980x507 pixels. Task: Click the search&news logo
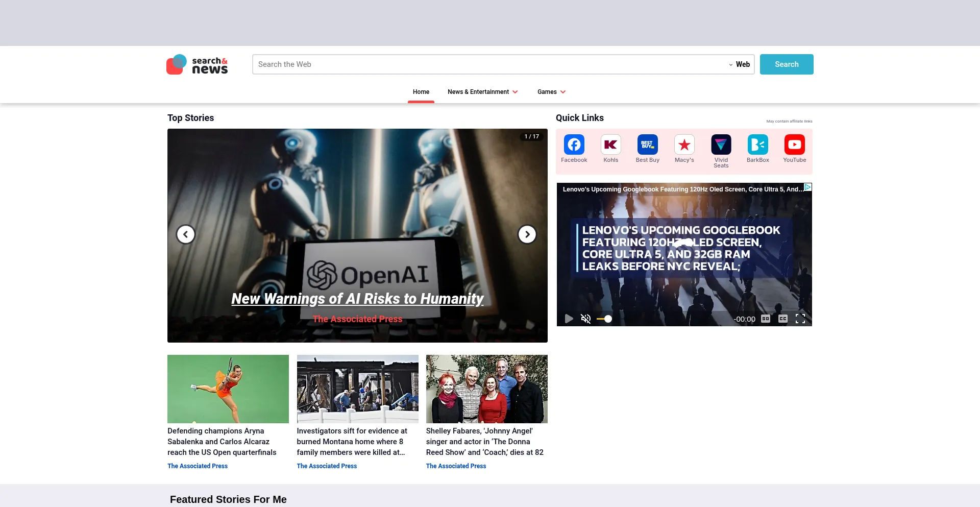(197, 64)
